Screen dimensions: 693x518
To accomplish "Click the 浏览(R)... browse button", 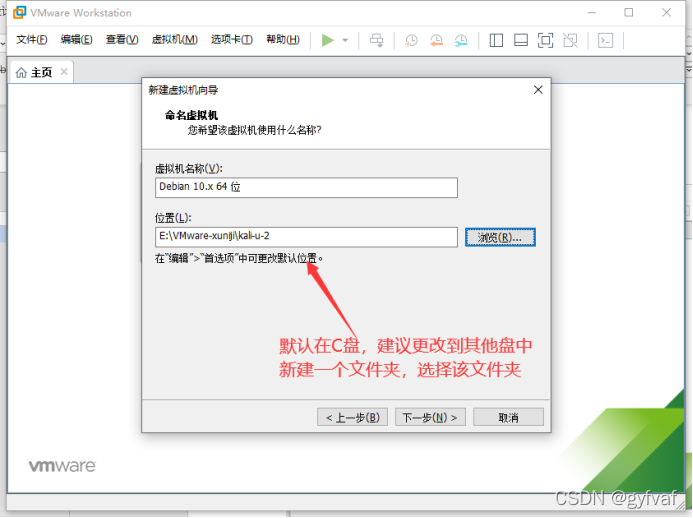I will 500,237.
